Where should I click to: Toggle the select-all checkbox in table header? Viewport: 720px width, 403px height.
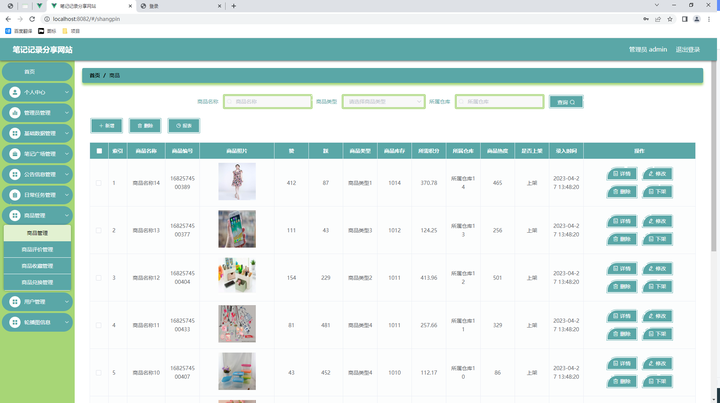pyautogui.click(x=99, y=151)
